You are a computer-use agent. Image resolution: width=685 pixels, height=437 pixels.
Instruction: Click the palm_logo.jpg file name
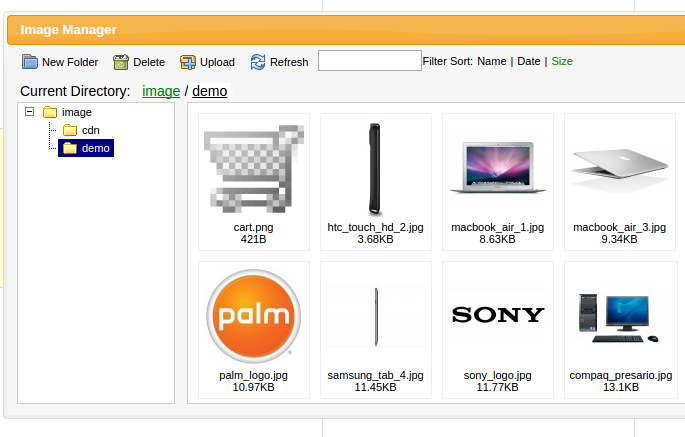[253, 375]
